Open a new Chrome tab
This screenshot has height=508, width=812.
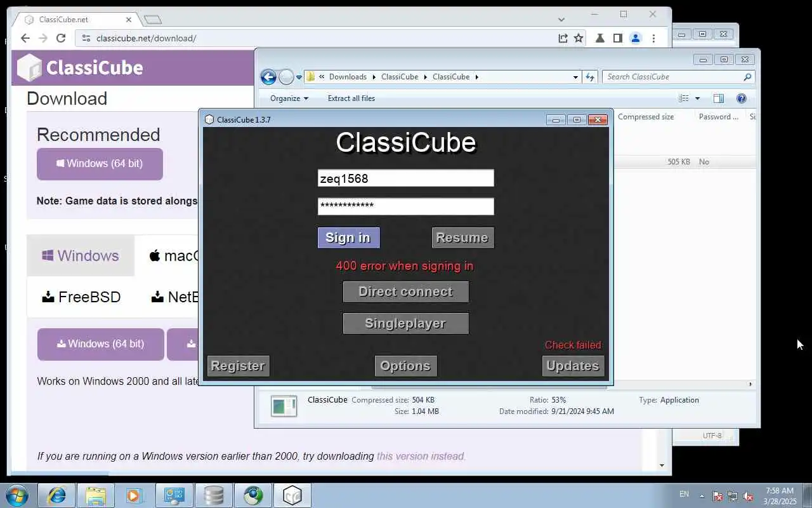[x=152, y=20]
